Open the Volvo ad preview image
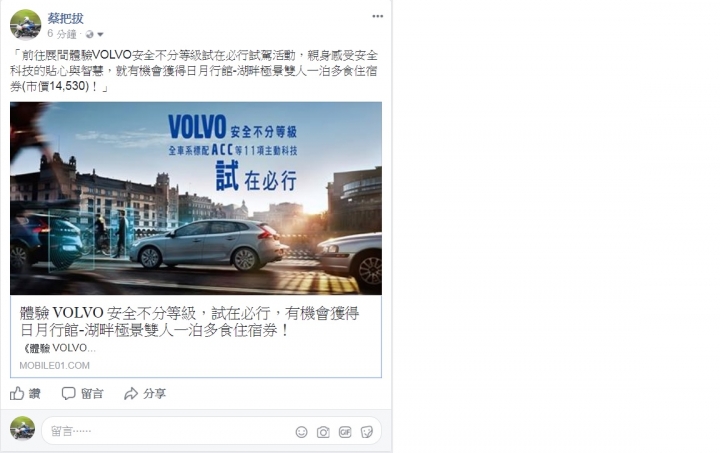The width and height of the screenshot is (720, 453). (x=196, y=198)
